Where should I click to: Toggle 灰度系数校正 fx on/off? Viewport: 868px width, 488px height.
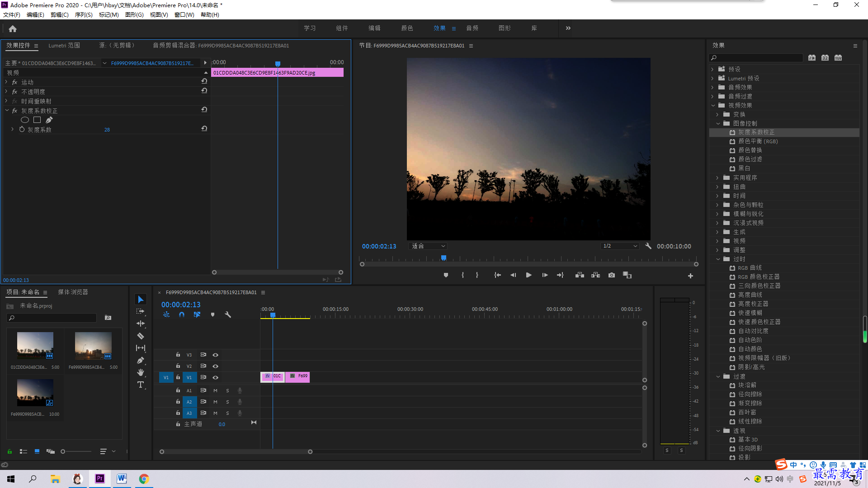[14, 111]
